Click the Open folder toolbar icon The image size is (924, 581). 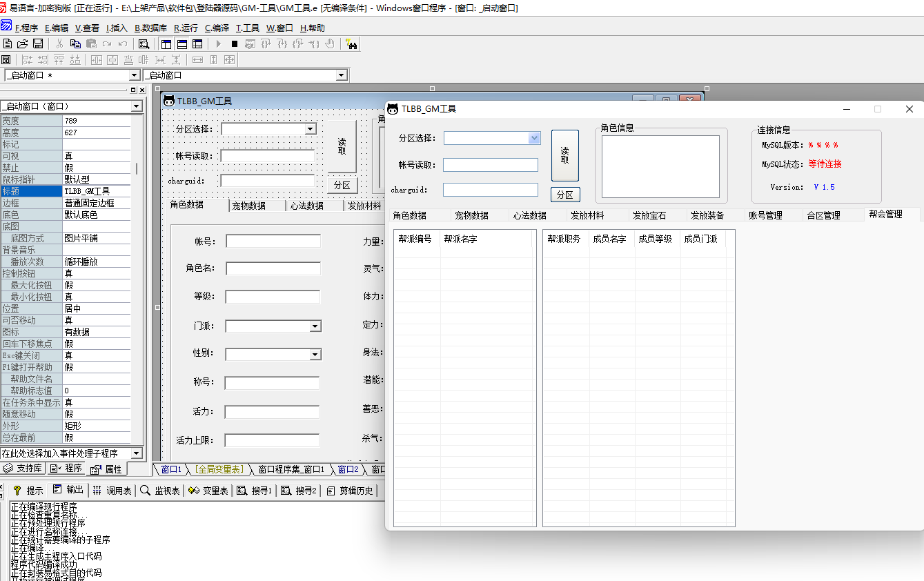[x=23, y=43]
